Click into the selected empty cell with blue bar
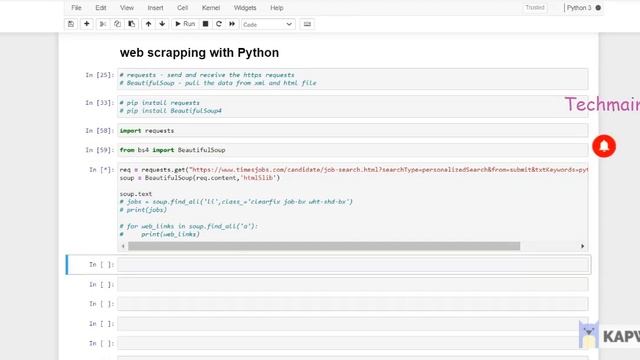The image size is (640, 360). [x=353, y=264]
